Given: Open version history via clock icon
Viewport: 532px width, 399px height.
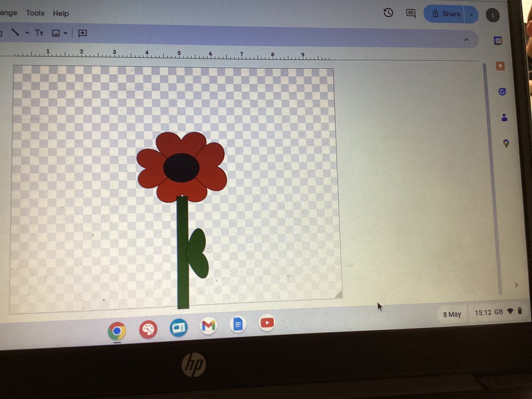Looking at the screenshot, I should click(x=388, y=13).
